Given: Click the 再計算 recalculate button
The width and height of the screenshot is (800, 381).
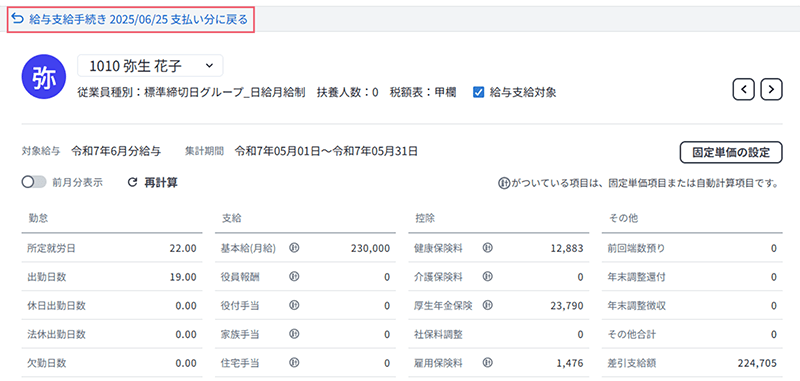Looking at the screenshot, I should click(153, 183).
